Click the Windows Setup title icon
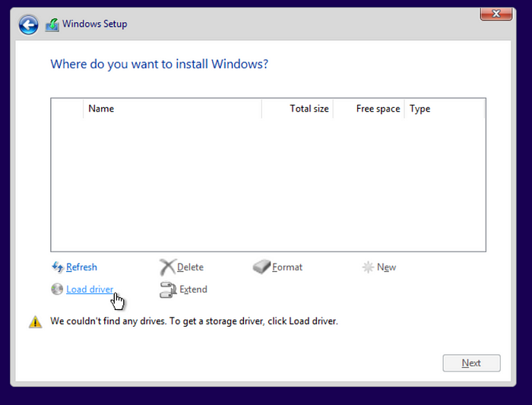The height and width of the screenshot is (405, 532). tap(52, 25)
